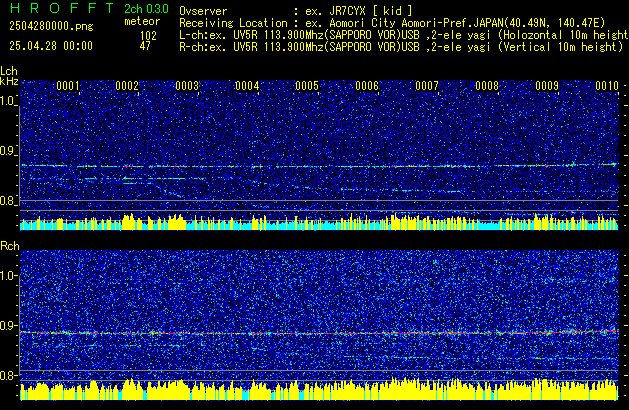
Task: Click time marker 0009 in Lch
Action: 547,86
